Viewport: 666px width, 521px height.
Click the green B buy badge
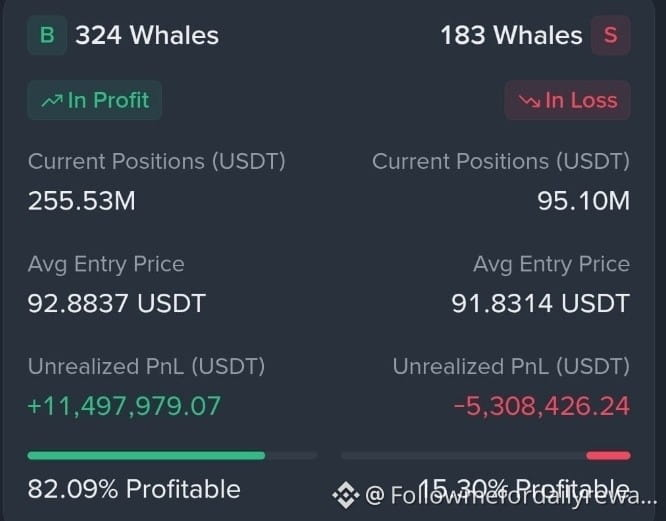(47, 35)
